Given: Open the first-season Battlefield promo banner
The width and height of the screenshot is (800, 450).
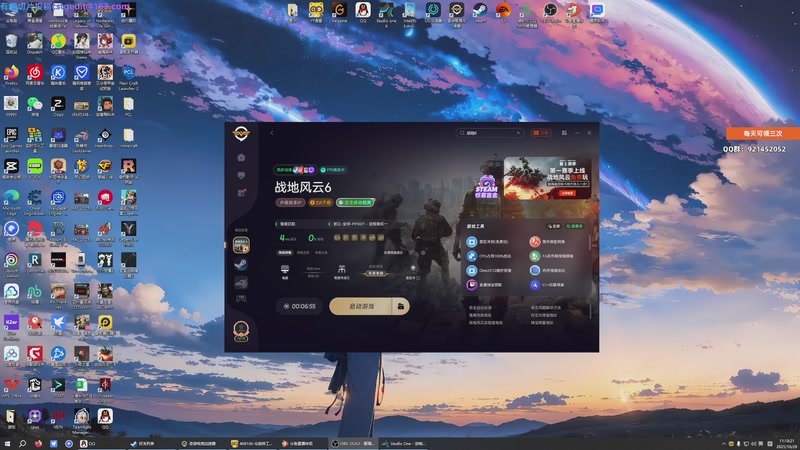Looking at the screenshot, I should [547, 178].
